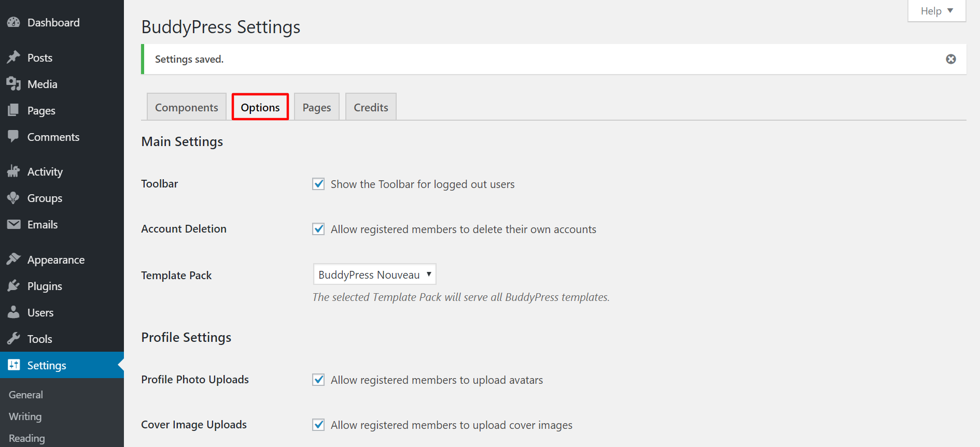Toggle Allow registered members to upload avatars
980x447 pixels.
(318, 380)
